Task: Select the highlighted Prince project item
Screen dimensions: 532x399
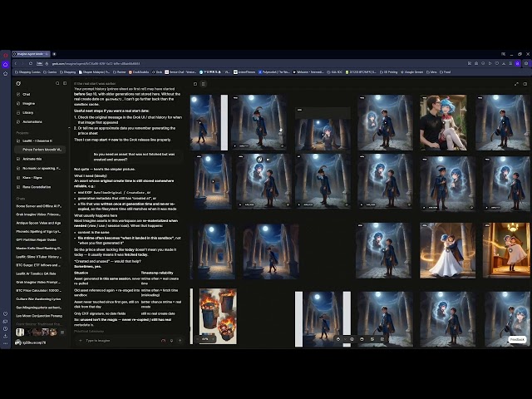Action: [40, 150]
